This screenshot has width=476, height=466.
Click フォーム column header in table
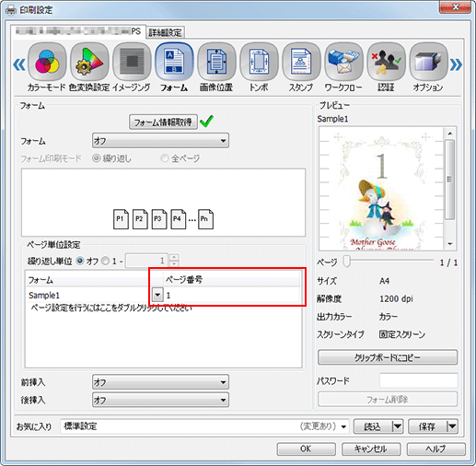point(94,279)
